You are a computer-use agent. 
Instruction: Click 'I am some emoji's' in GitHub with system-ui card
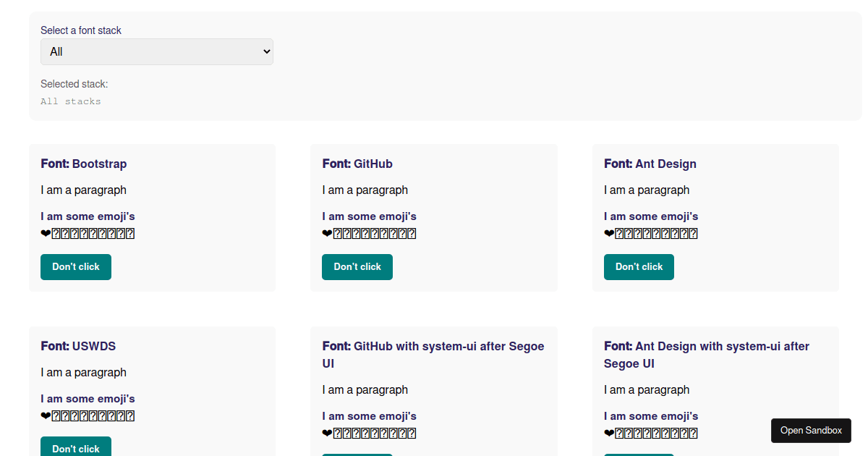coord(370,416)
